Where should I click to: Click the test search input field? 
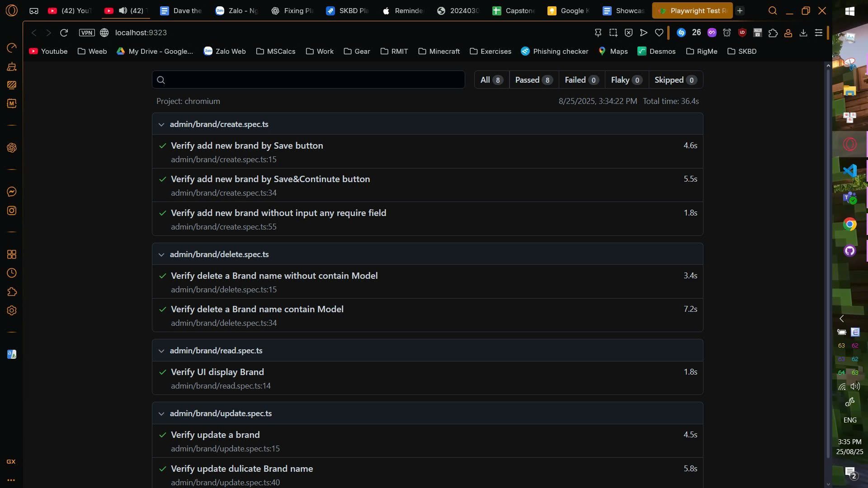312,80
